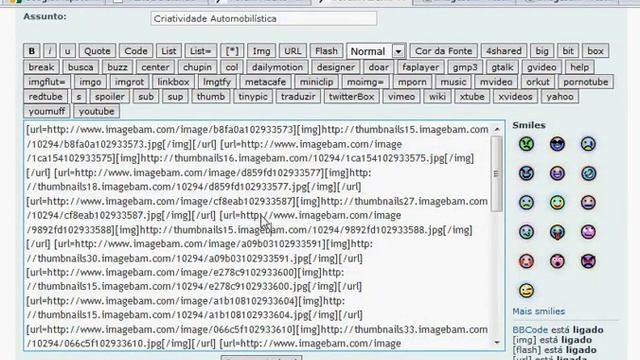The width and height of the screenshot is (640, 360).
Task: Click the music tag button
Action: (453, 82)
